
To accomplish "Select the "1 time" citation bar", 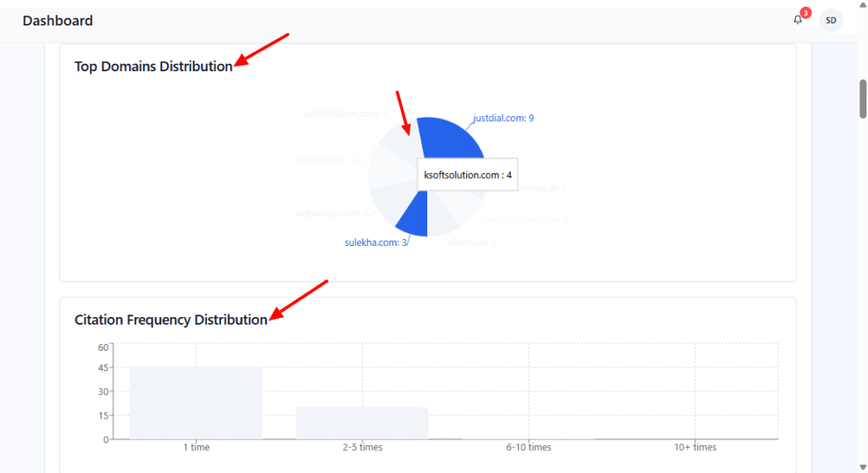I will pyautogui.click(x=196, y=403).
